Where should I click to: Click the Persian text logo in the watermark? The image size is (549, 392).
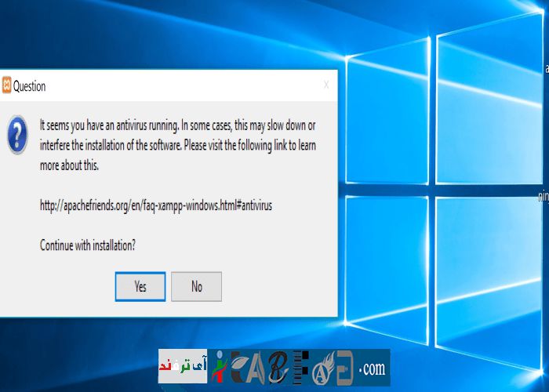183,367
